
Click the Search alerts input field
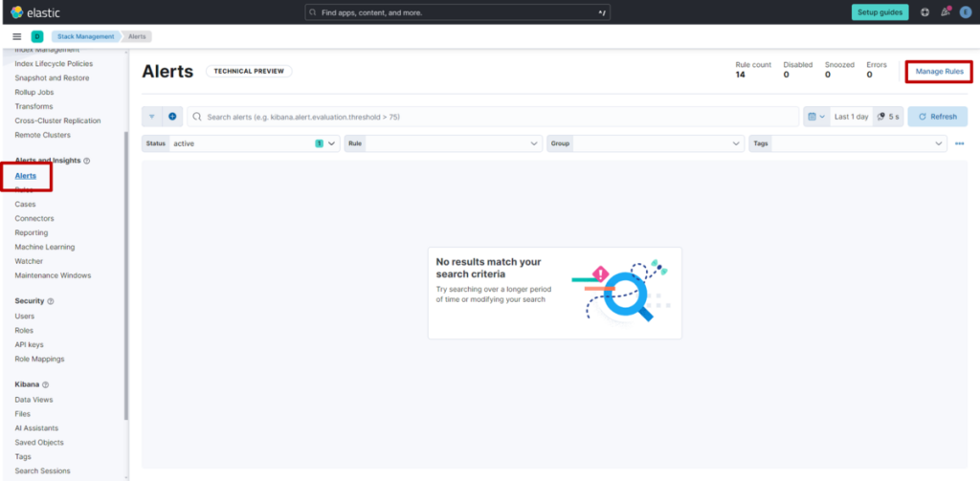tap(493, 117)
